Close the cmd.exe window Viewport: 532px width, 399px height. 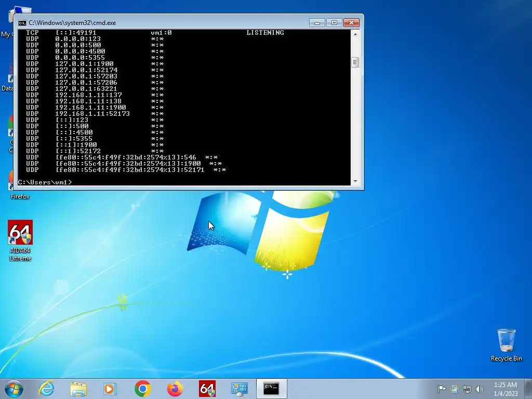pyautogui.click(x=351, y=23)
